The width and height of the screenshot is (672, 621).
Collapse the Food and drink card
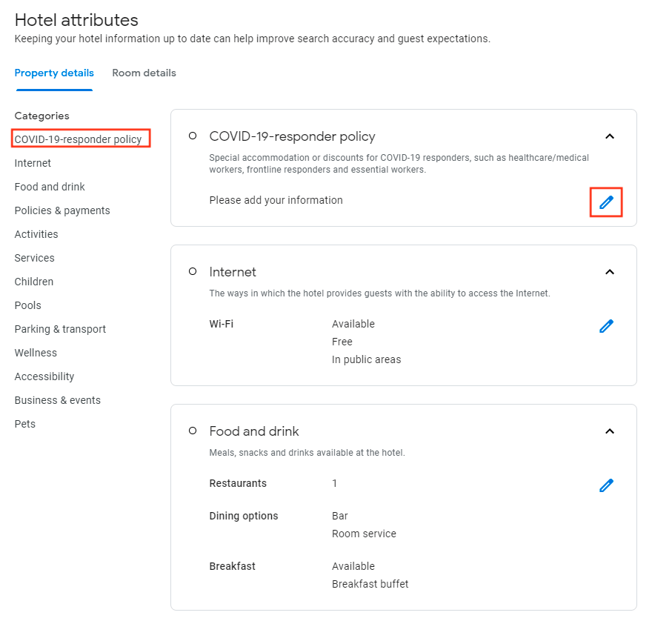610,431
